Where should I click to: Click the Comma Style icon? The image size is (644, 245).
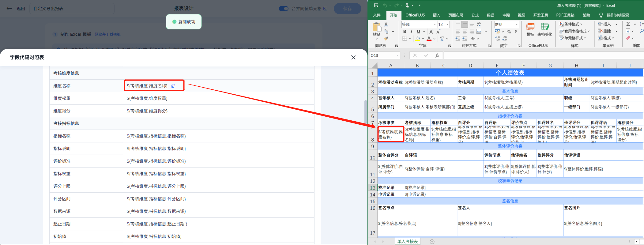point(516,32)
